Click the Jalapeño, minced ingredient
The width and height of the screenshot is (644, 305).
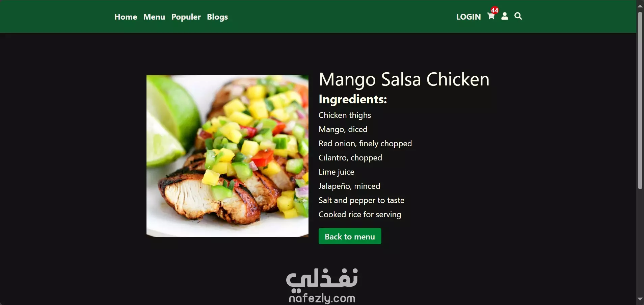(x=349, y=186)
